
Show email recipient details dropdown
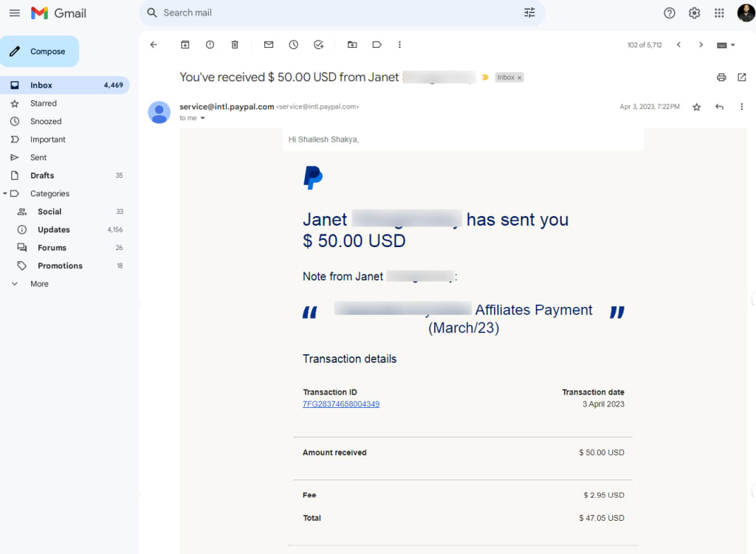[202, 118]
